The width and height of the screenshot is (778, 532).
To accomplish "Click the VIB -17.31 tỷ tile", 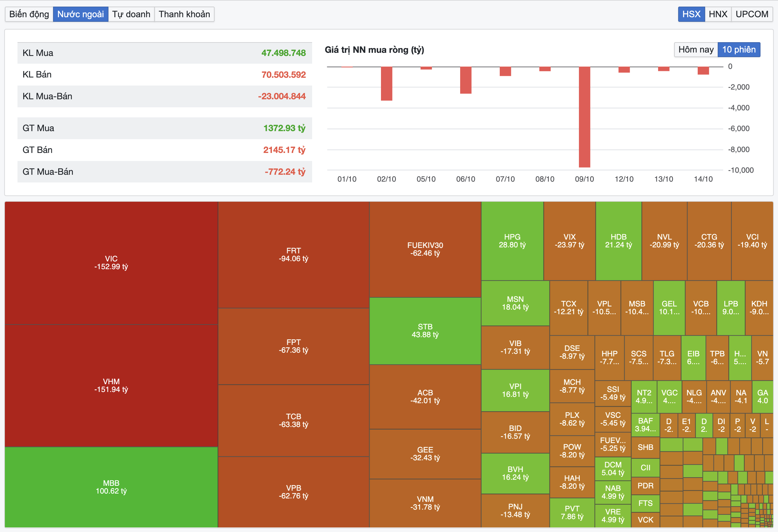I will pyautogui.click(x=515, y=347).
